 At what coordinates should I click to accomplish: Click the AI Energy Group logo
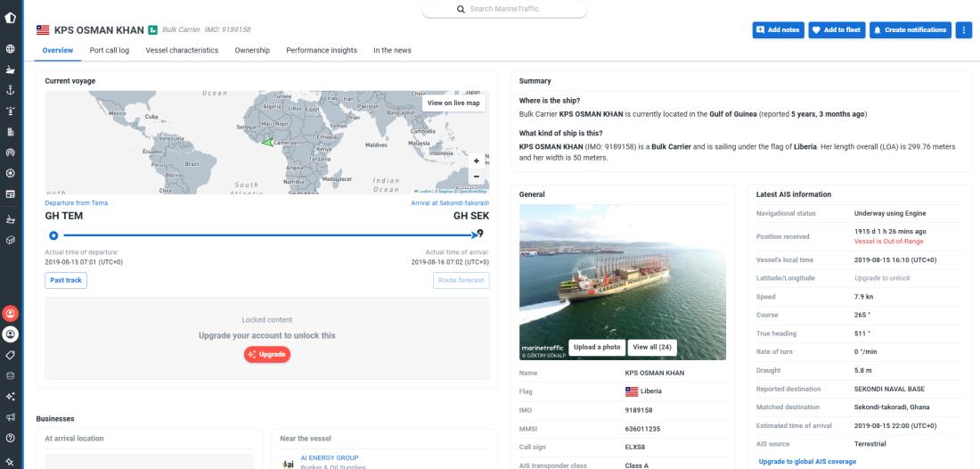[288, 464]
